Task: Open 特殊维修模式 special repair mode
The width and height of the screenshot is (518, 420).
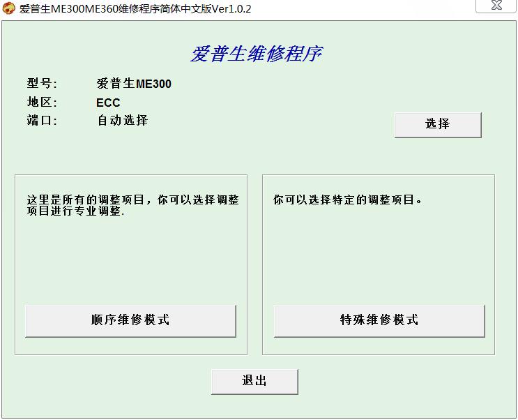Action: [x=379, y=321]
